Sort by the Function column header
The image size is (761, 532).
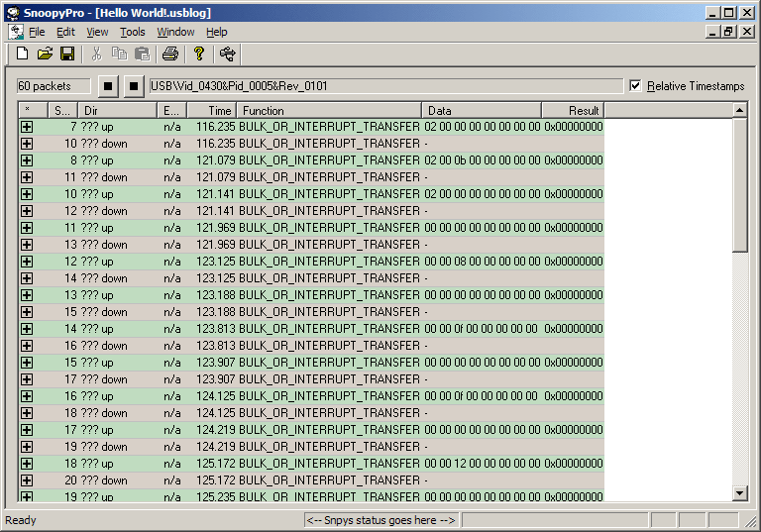point(329,111)
